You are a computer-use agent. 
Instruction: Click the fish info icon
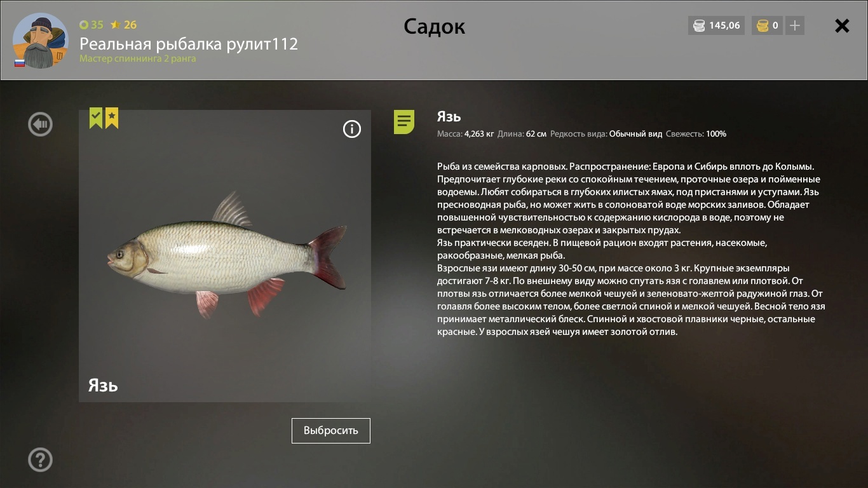(x=351, y=129)
